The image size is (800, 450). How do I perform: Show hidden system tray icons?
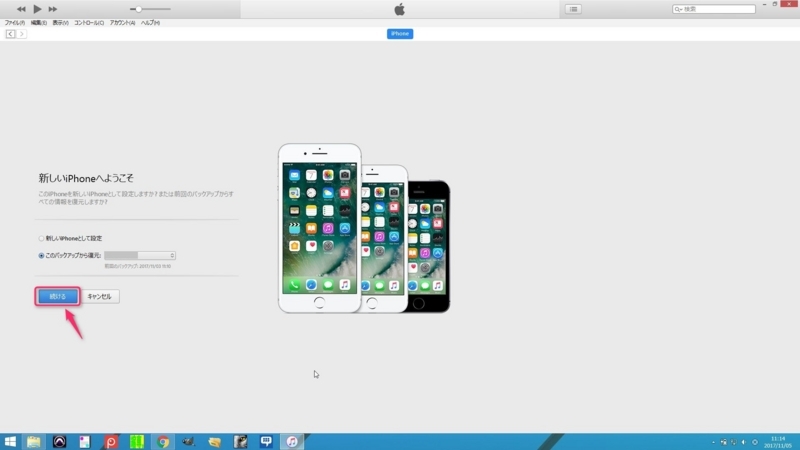(x=713, y=442)
